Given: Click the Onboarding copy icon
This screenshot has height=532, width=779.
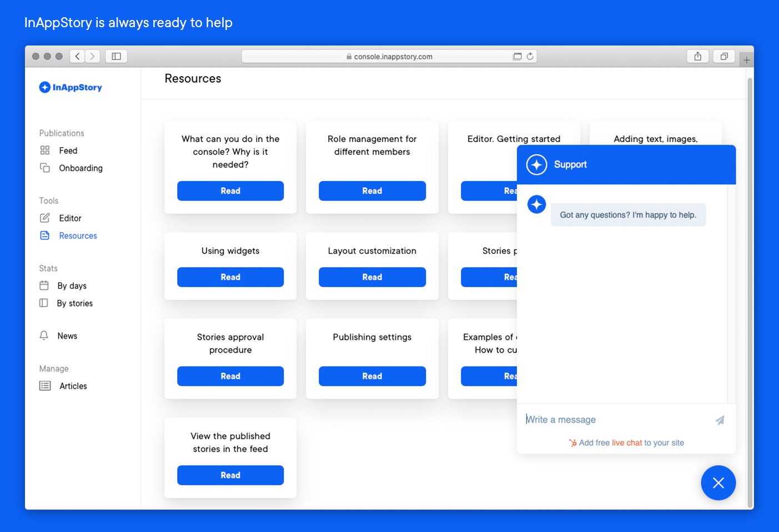Looking at the screenshot, I should click(45, 168).
